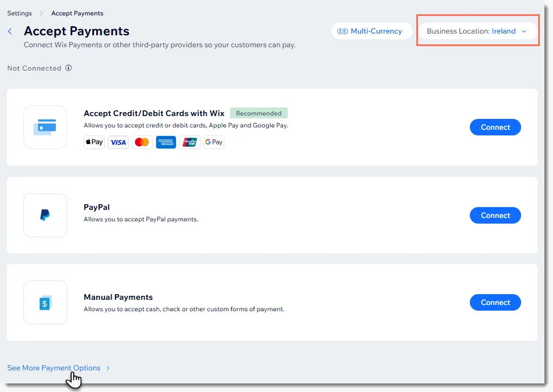Image resolution: width=553 pixels, height=392 pixels.
Task: Select the PayPal heading text
Action: [x=97, y=207]
